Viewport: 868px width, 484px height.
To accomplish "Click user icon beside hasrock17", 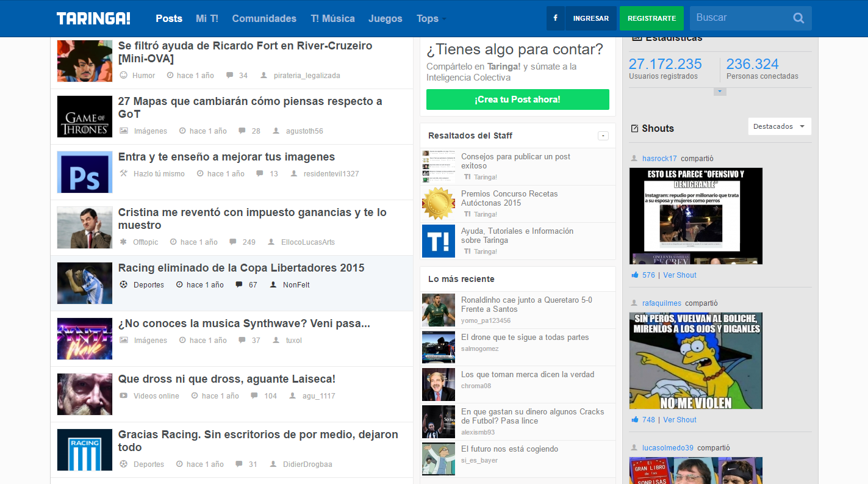I will tap(634, 159).
